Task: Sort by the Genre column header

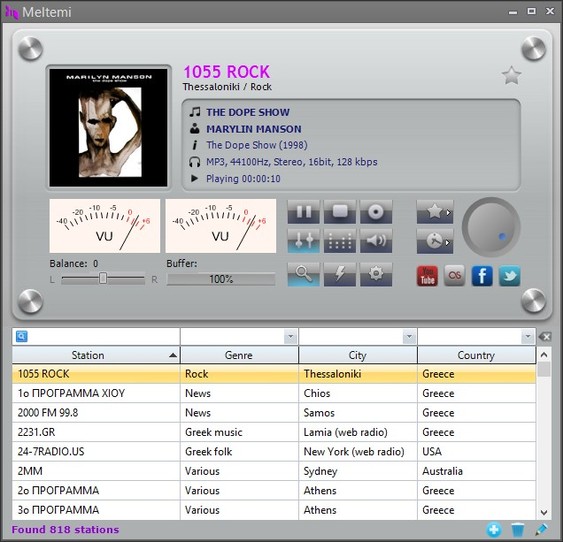Action: 239,355
